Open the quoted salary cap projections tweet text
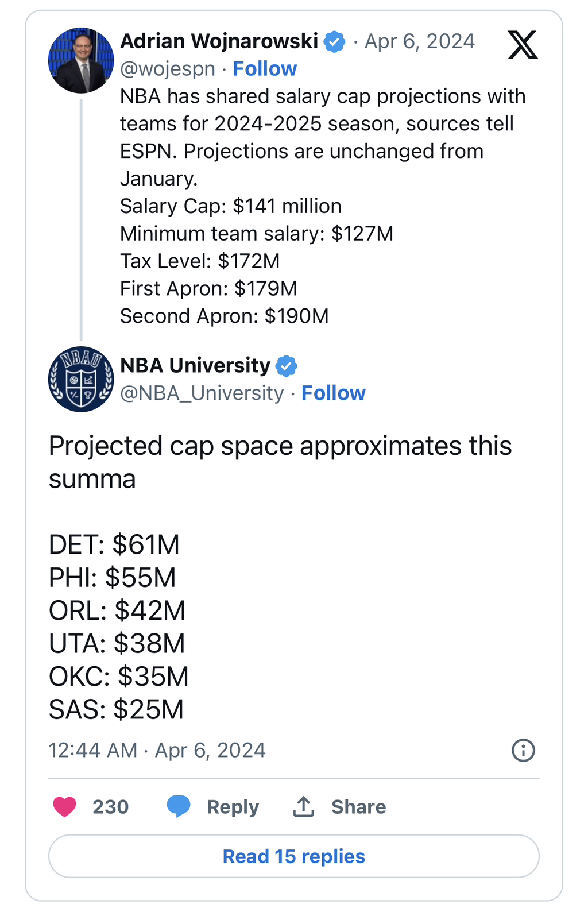588x912 pixels. tap(322, 206)
